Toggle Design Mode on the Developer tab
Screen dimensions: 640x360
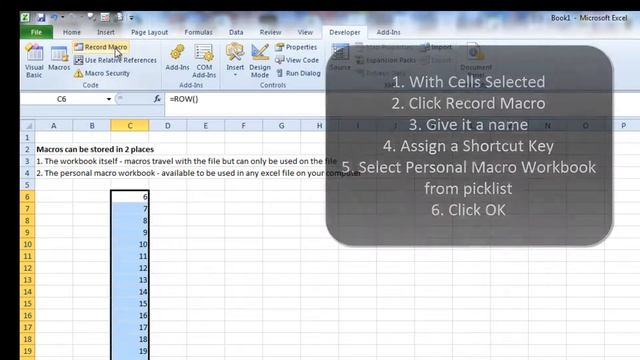click(260, 60)
